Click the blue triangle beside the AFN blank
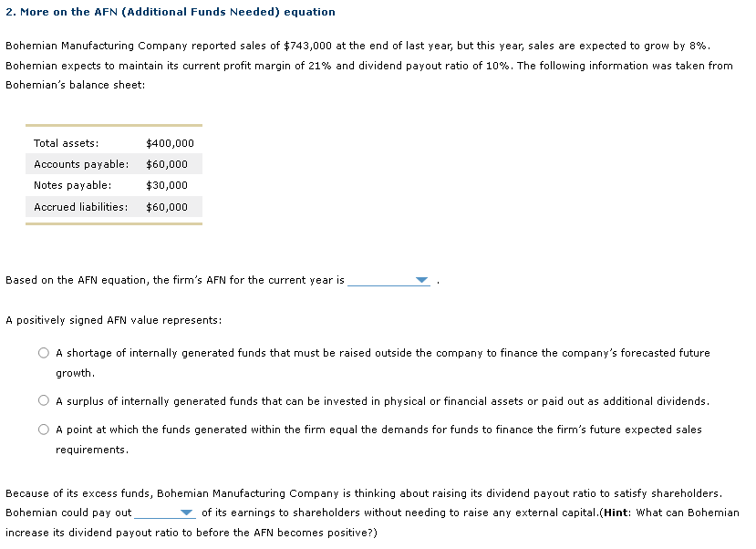 [x=420, y=280]
